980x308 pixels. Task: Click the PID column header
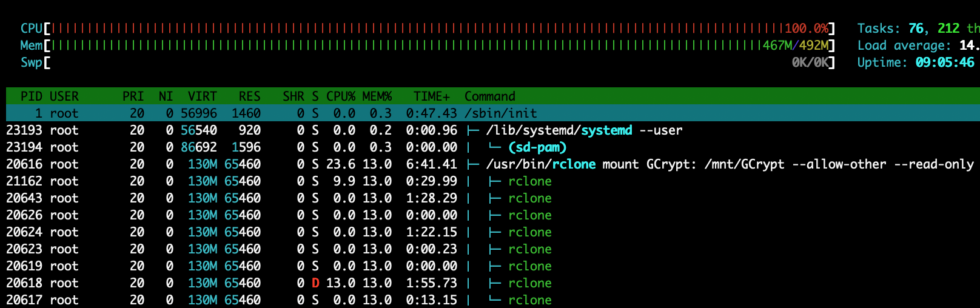pyautogui.click(x=32, y=96)
